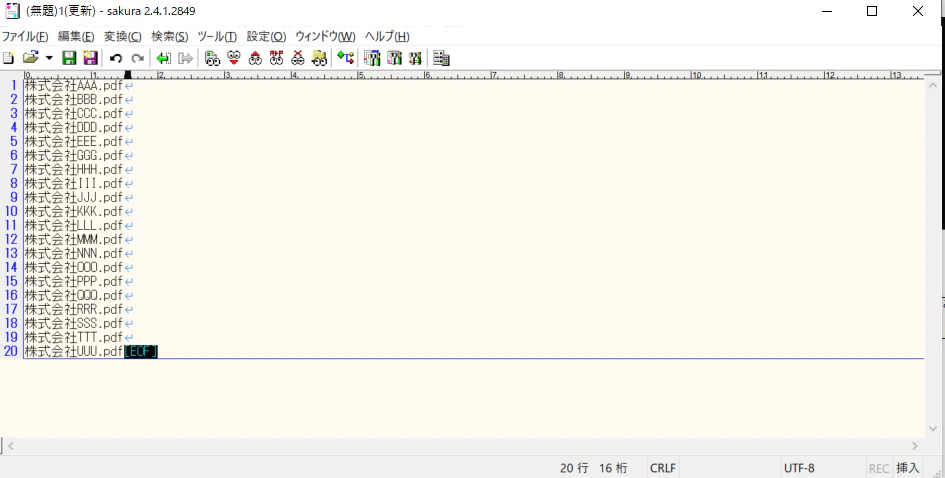Screen dimensions: 945x478
Task: Click the vertical scrollbar down arrow
Action: 932,429
